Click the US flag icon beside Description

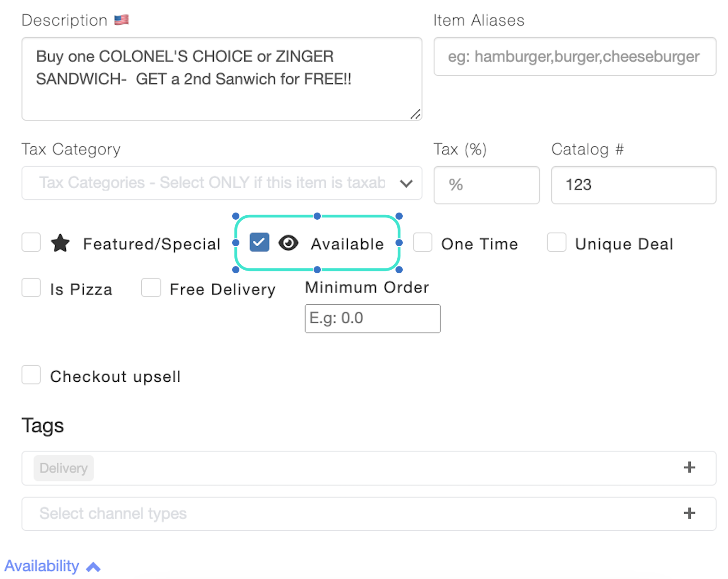click(121, 20)
